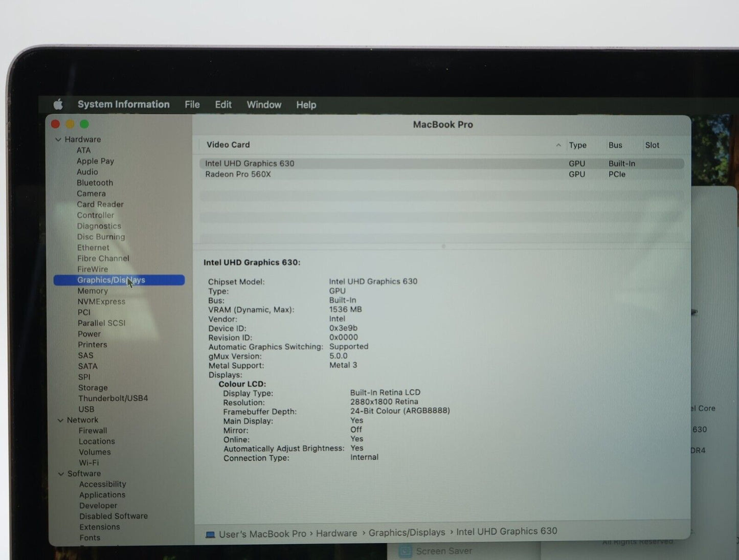Open the Help menu
The width and height of the screenshot is (739, 560).
point(306,105)
